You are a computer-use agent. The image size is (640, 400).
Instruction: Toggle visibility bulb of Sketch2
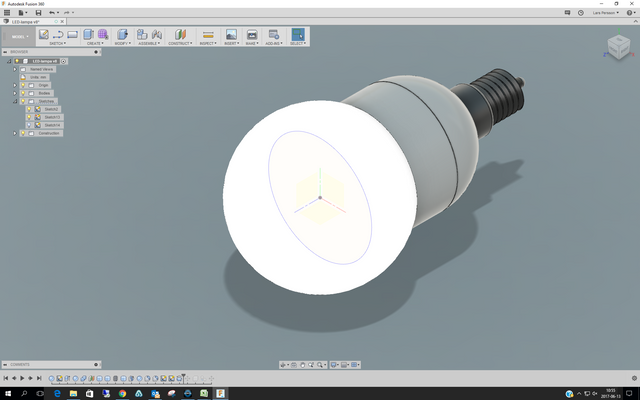point(29,109)
